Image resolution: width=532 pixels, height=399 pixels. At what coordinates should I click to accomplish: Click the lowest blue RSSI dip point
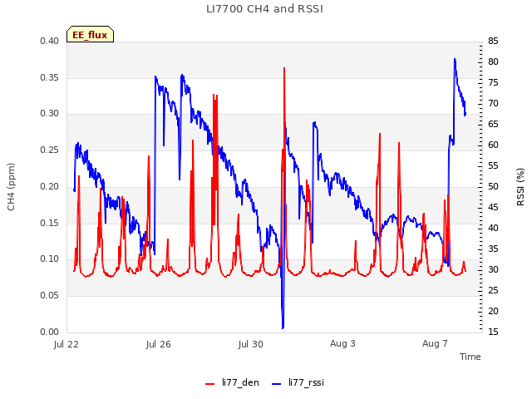(x=283, y=328)
